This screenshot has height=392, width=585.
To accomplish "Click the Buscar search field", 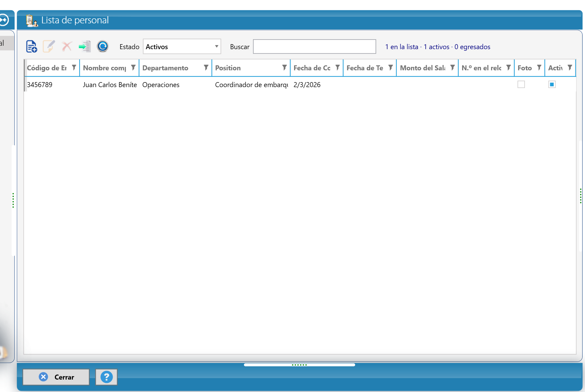I will click(315, 46).
